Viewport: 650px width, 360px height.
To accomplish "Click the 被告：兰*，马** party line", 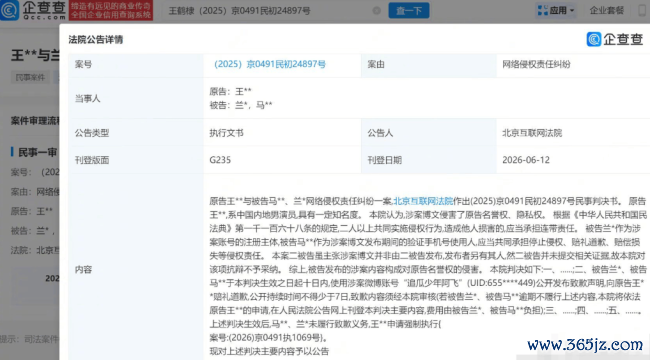I will 241,105.
